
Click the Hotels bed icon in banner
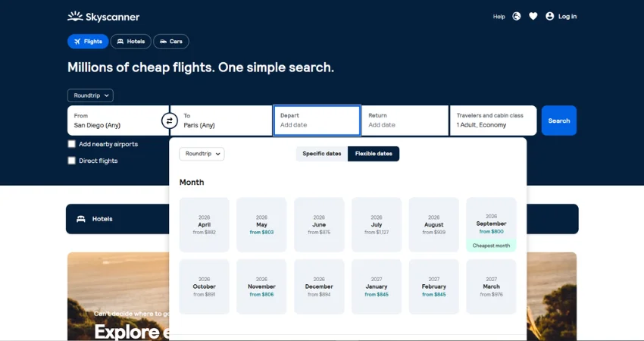point(81,219)
